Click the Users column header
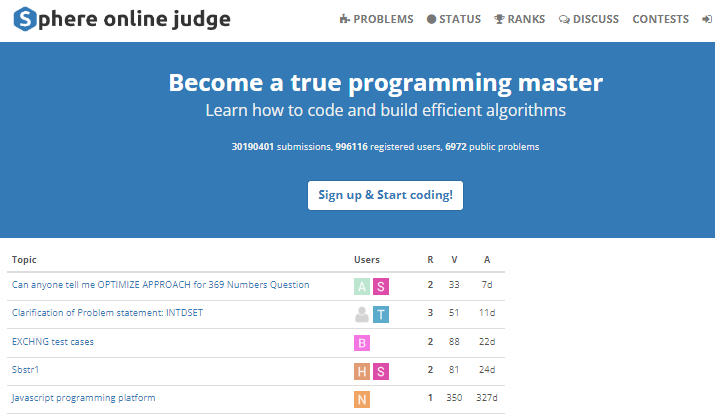The image size is (715, 420). tap(367, 259)
